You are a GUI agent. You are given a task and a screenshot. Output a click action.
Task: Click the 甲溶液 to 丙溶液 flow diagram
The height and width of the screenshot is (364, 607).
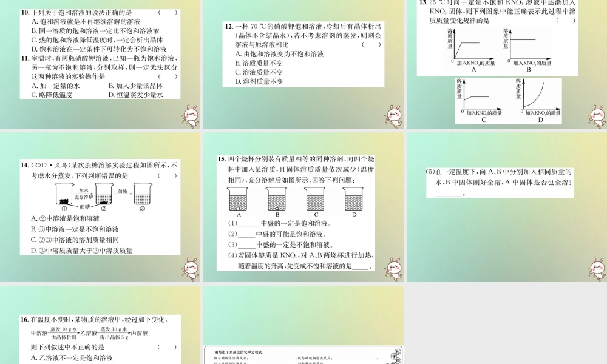(x=89, y=333)
